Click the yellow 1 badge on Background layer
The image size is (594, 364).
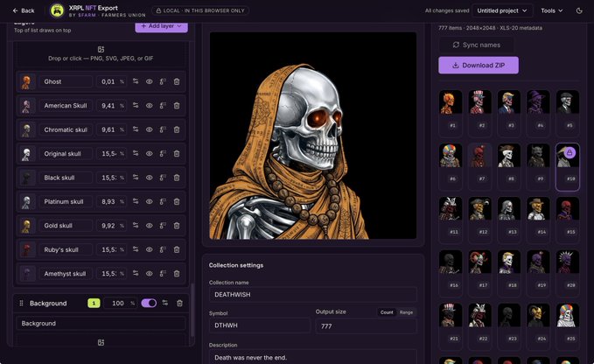94,303
